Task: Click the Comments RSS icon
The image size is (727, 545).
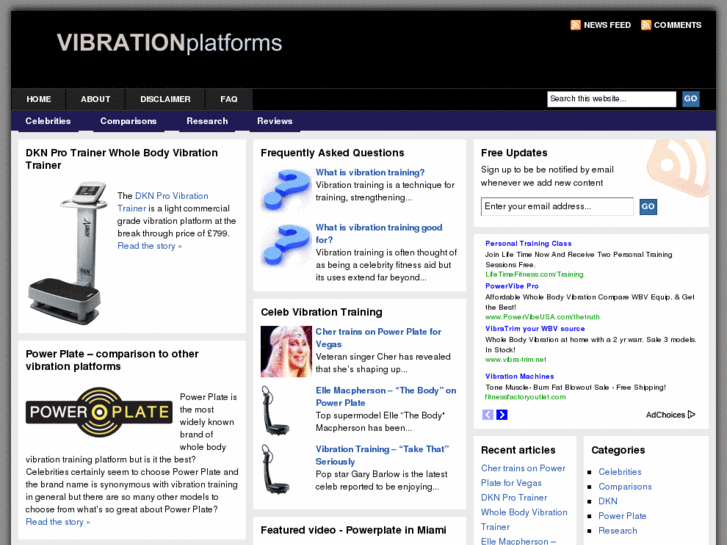Action: coord(645,25)
